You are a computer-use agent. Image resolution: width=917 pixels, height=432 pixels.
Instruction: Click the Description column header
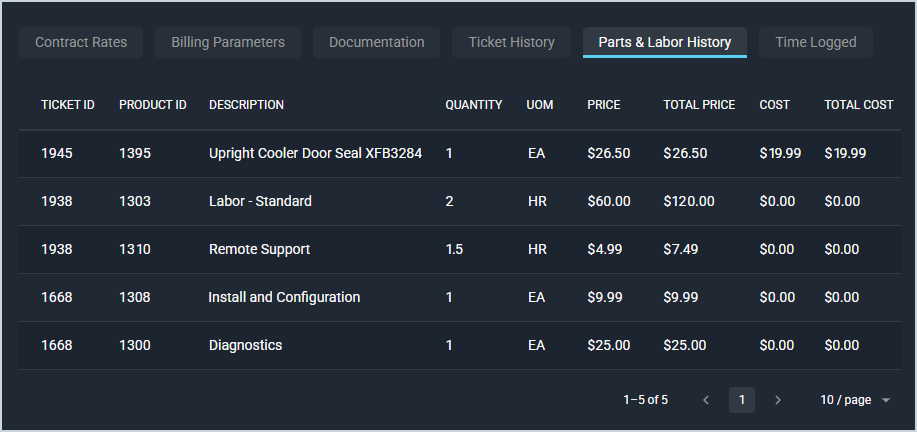point(246,105)
